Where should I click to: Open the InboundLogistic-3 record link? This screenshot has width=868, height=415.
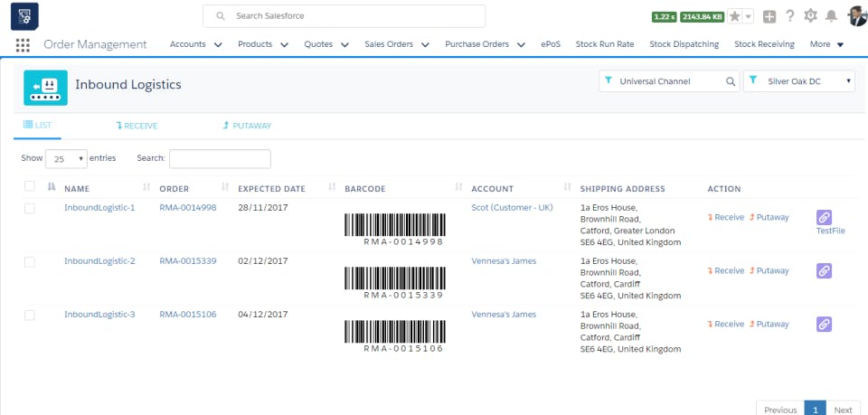(99, 315)
